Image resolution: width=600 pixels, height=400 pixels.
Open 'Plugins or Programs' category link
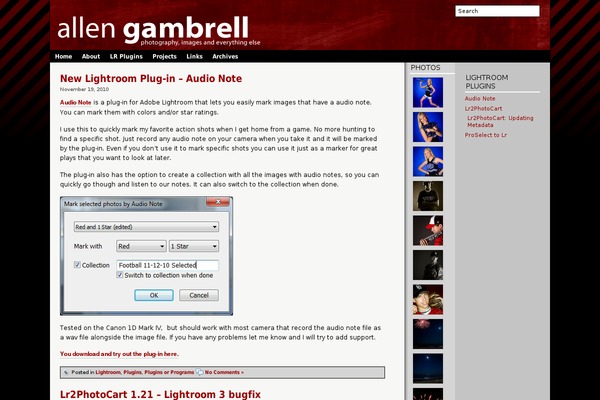pos(169,372)
